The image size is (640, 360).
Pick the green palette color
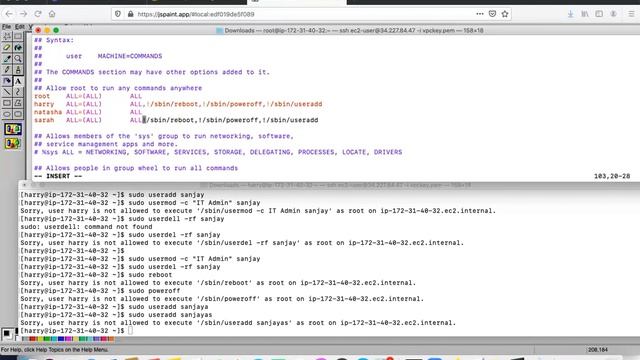47,339
